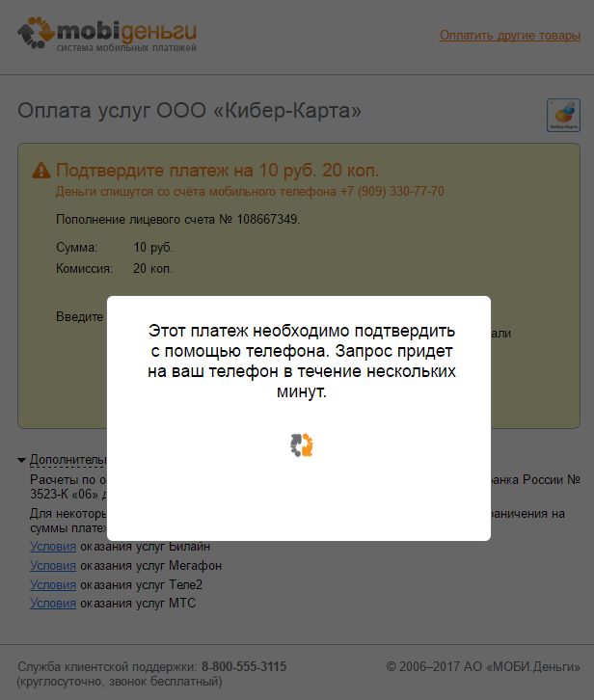Click the tagline 'система мобильных платежей'
Image resolution: width=594 pixels, height=700 pixels.
[x=126, y=48]
